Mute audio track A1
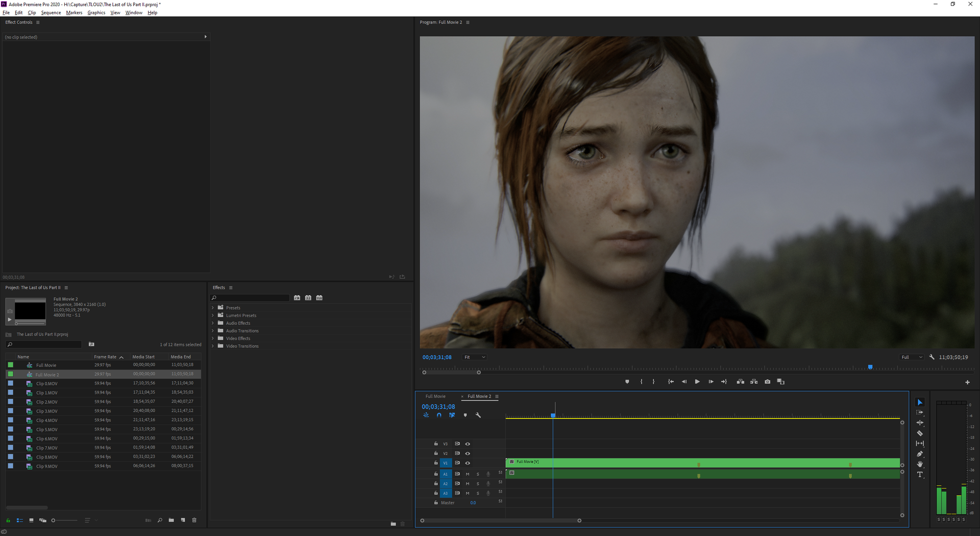This screenshot has width=980, height=536. coord(468,474)
